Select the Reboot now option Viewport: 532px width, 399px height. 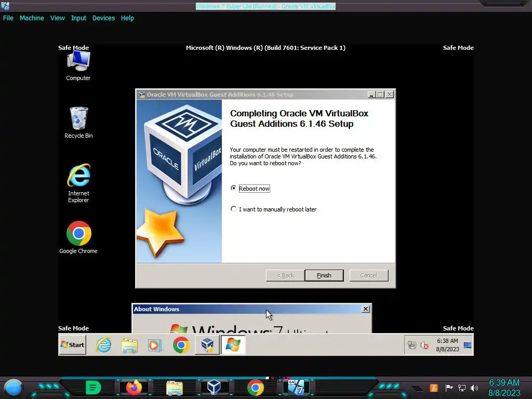[x=251, y=188]
